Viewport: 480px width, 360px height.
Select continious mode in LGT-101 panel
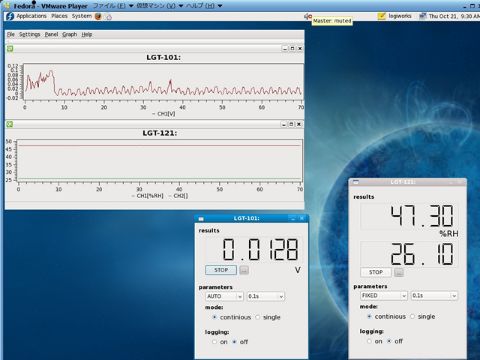click(215, 317)
